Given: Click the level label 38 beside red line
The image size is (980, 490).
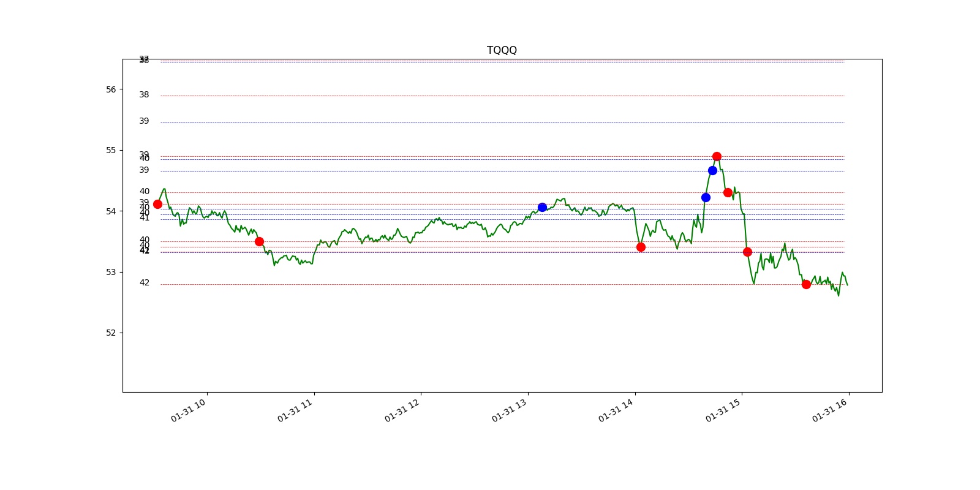Looking at the screenshot, I should [144, 94].
